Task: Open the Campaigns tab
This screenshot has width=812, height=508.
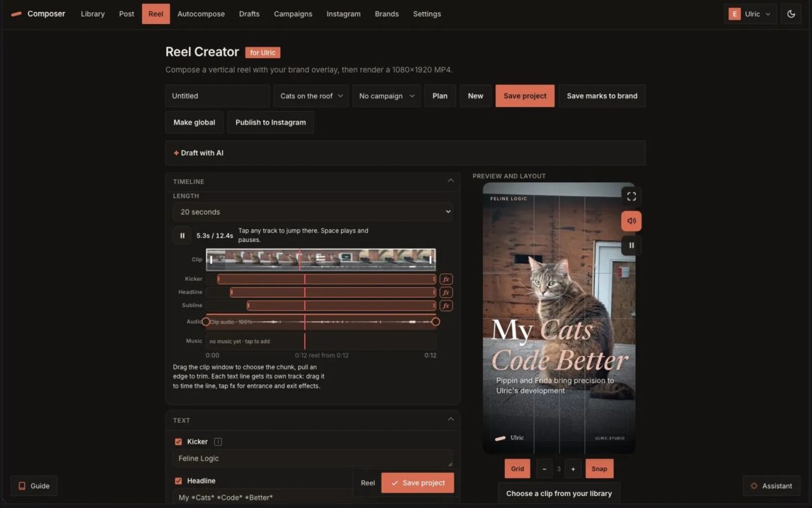Action: tap(293, 14)
